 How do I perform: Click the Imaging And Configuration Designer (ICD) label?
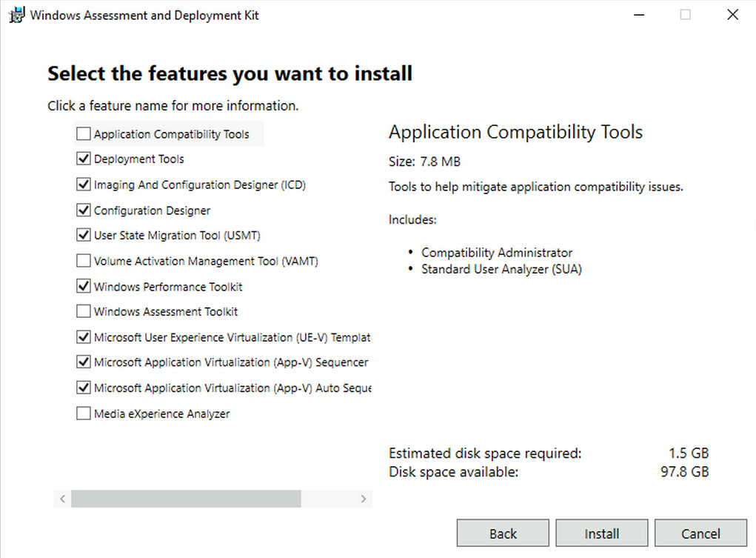click(200, 185)
